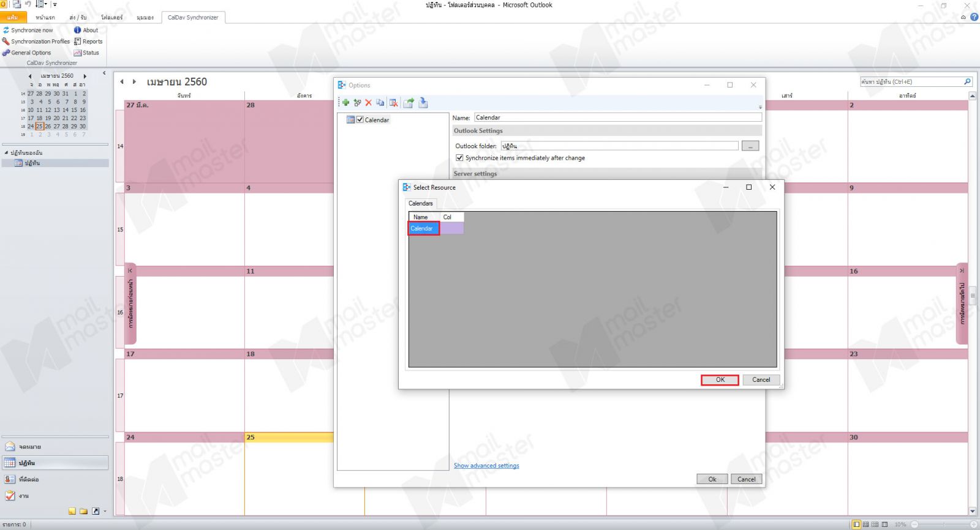This screenshot has height=530, width=980.
Task: Select day 25 in the mini calendar
Action: click(x=39, y=126)
